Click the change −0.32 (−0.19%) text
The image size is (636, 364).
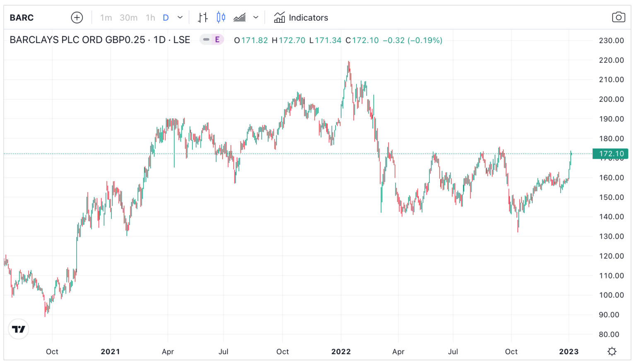pyautogui.click(x=412, y=41)
